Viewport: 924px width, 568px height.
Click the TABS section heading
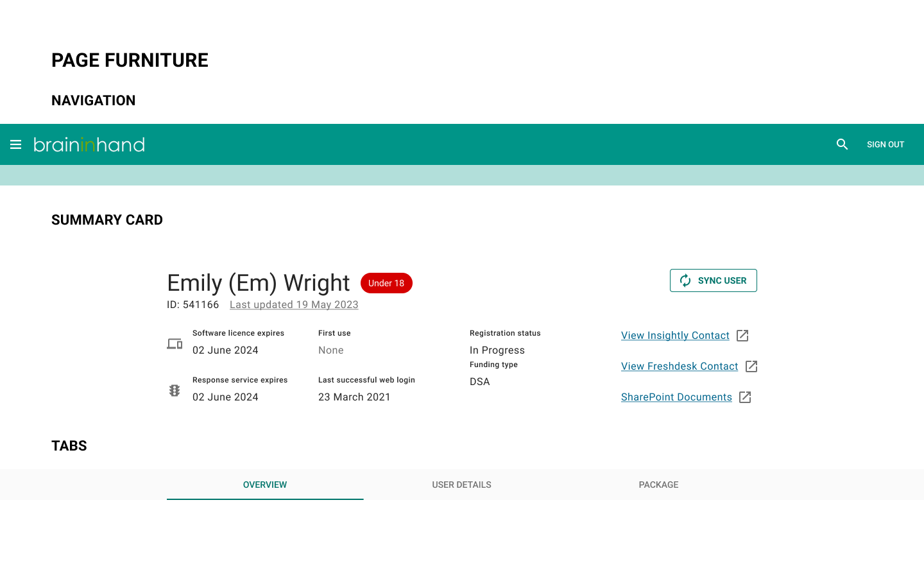[x=69, y=446]
